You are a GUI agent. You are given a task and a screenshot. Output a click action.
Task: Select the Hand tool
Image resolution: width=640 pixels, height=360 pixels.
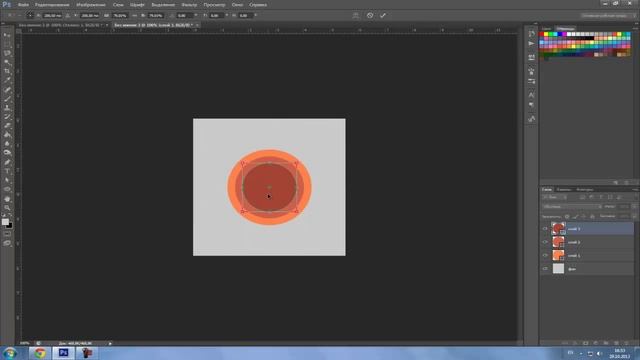7,199
